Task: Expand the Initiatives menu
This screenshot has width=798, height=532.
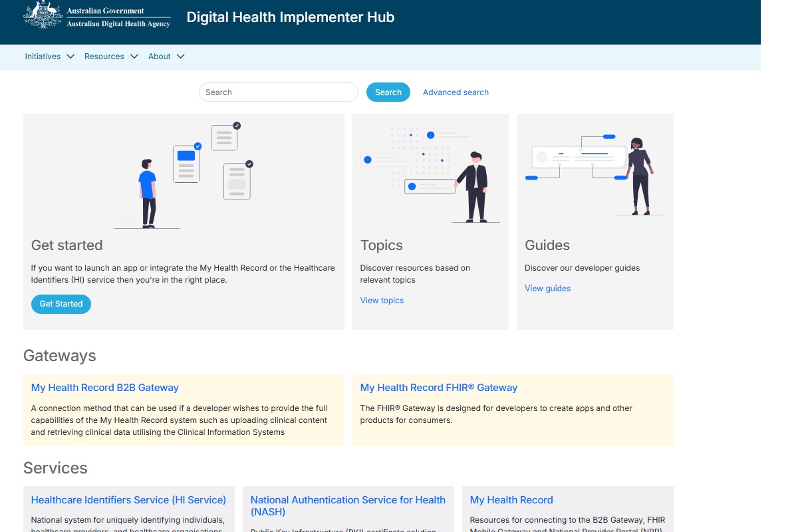Action: click(50, 57)
